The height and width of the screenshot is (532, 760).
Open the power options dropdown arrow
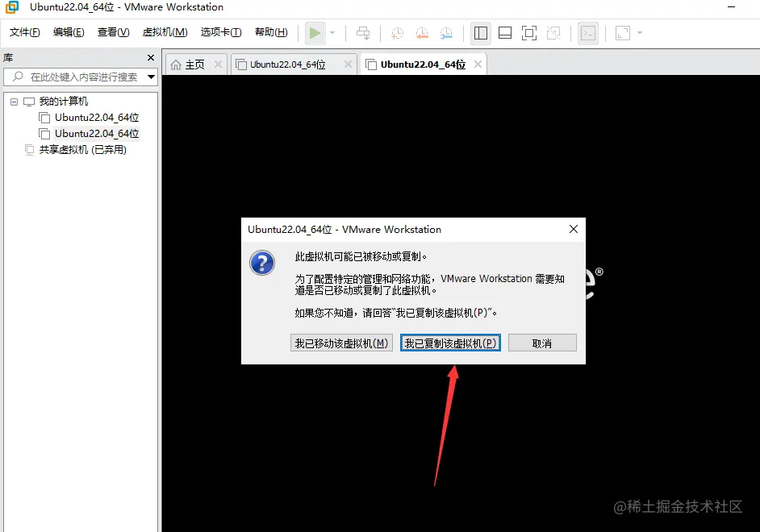tap(332, 33)
